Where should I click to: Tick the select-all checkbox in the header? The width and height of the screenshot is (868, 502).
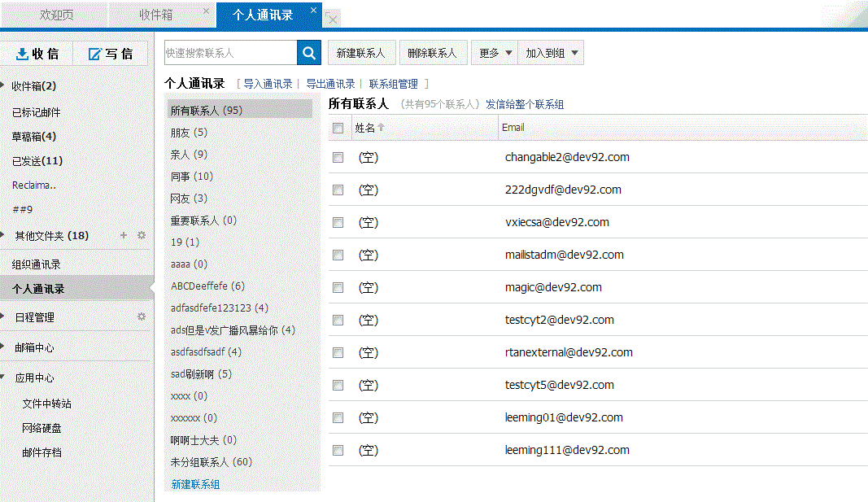(338, 128)
